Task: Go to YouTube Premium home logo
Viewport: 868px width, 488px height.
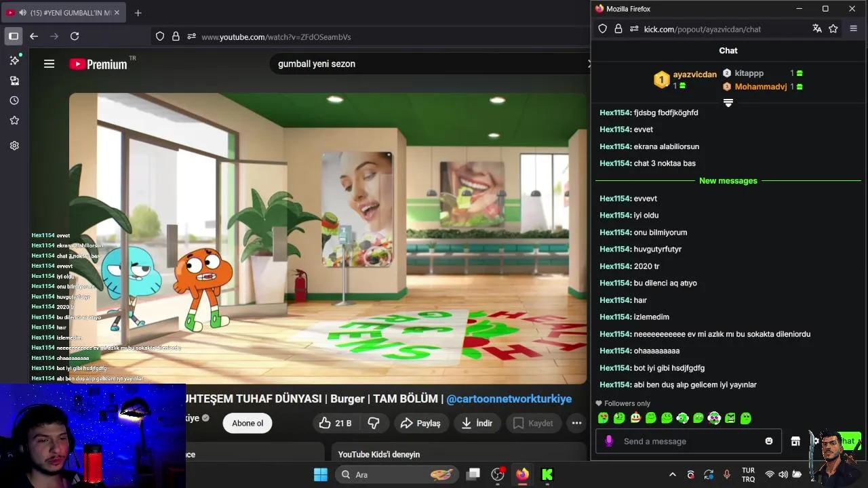Action: tap(99, 64)
